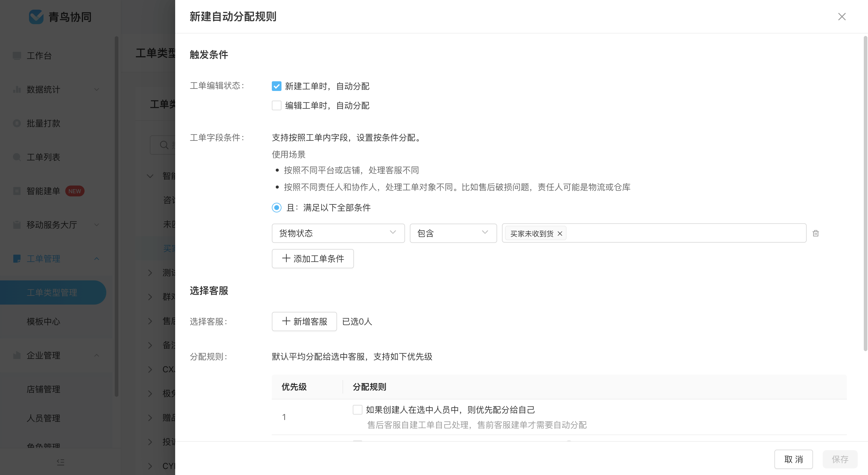Click the 工单管理 sidebar icon
This screenshot has width=868, height=475.
[17, 259]
